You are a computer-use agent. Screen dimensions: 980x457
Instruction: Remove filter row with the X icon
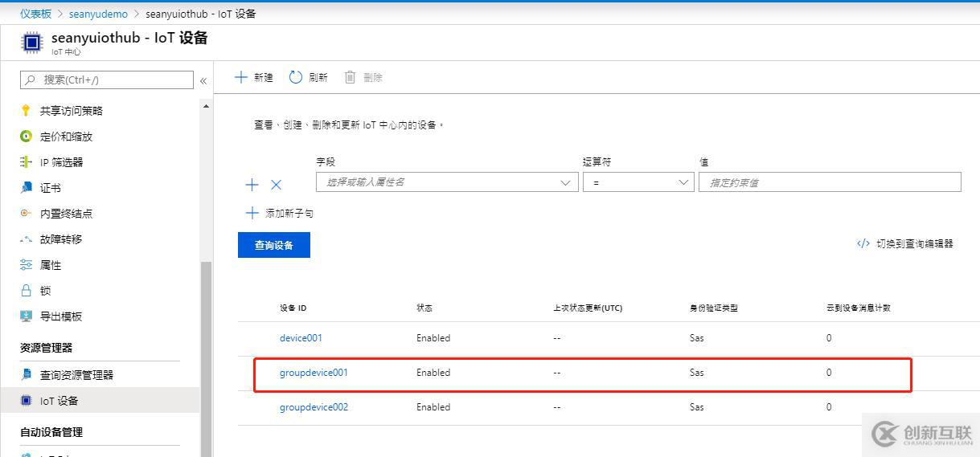pyautogui.click(x=276, y=185)
